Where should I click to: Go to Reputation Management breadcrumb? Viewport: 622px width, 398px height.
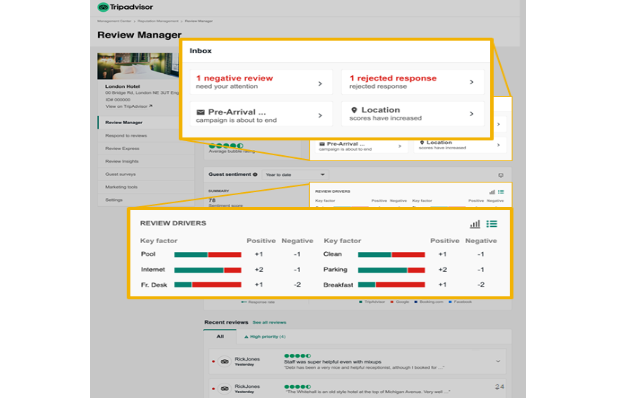(158, 21)
